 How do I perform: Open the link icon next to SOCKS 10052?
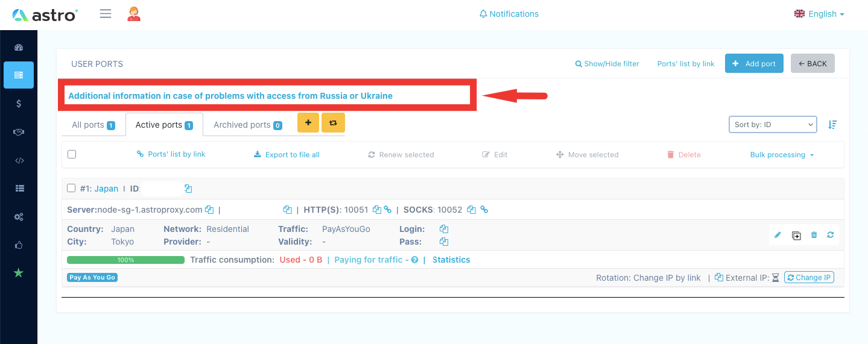484,210
